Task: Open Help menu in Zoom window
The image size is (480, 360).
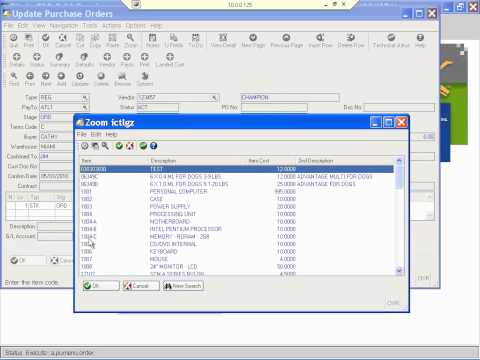Action: (x=111, y=134)
